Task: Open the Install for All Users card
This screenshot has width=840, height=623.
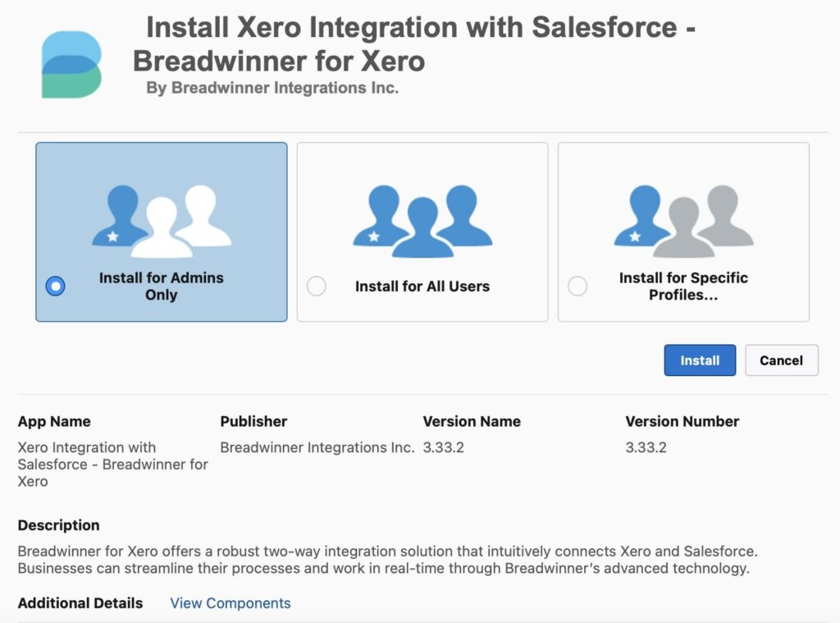Action: tap(422, 231)
